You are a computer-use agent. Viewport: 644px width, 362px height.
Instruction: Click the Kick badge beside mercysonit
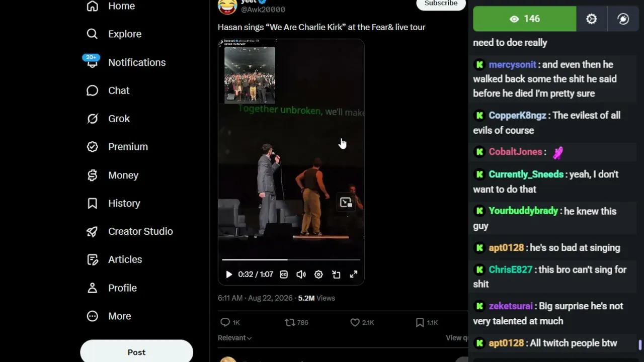tap(479, 64)
